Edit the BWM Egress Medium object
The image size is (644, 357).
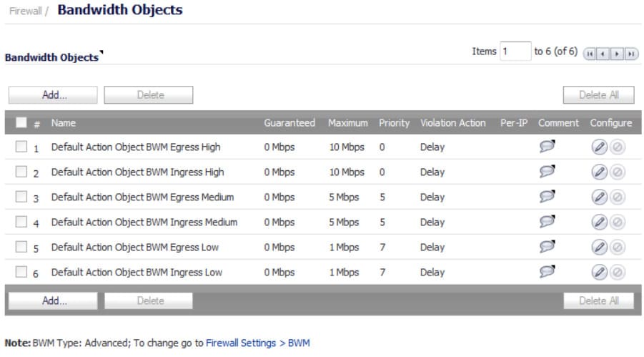599,197
